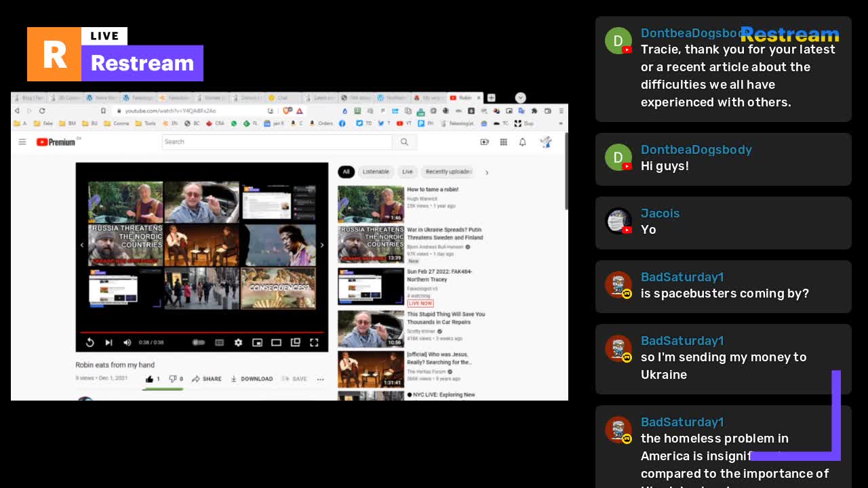Open the YouTube apps grid icon
This screenshot has width=868, height=488.
click(x=503, y=142)
